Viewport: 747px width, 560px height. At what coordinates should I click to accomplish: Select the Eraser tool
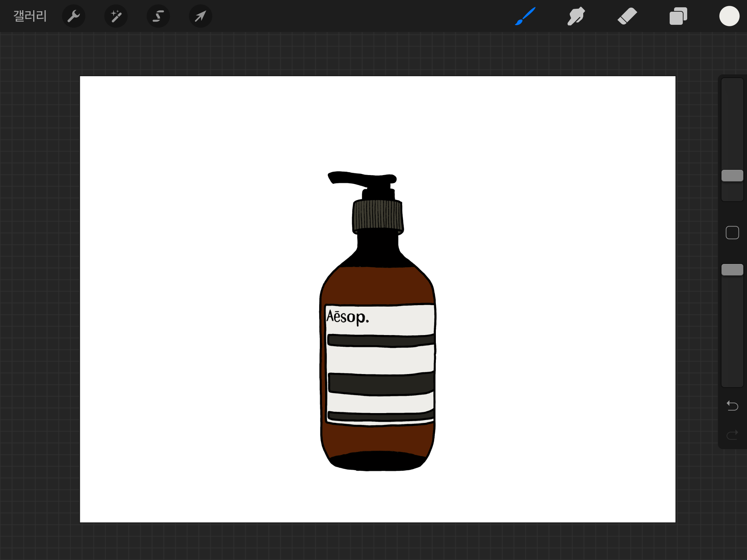point(627,16)
